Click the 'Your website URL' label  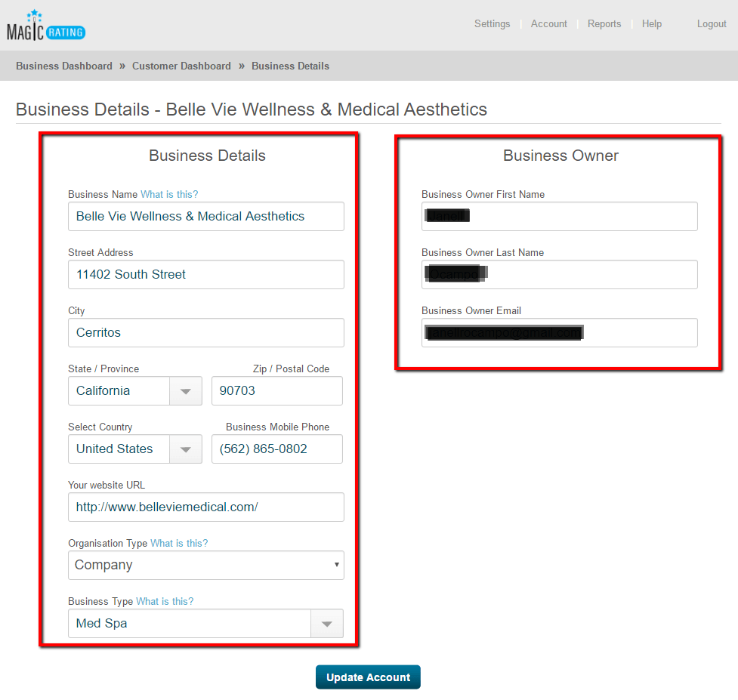[107, 485]
